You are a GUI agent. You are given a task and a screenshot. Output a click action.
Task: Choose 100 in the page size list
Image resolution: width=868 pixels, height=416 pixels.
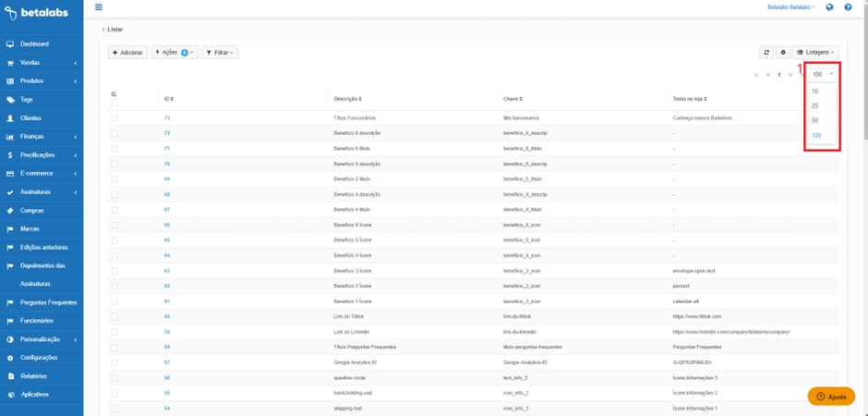[x=822, y=135]
